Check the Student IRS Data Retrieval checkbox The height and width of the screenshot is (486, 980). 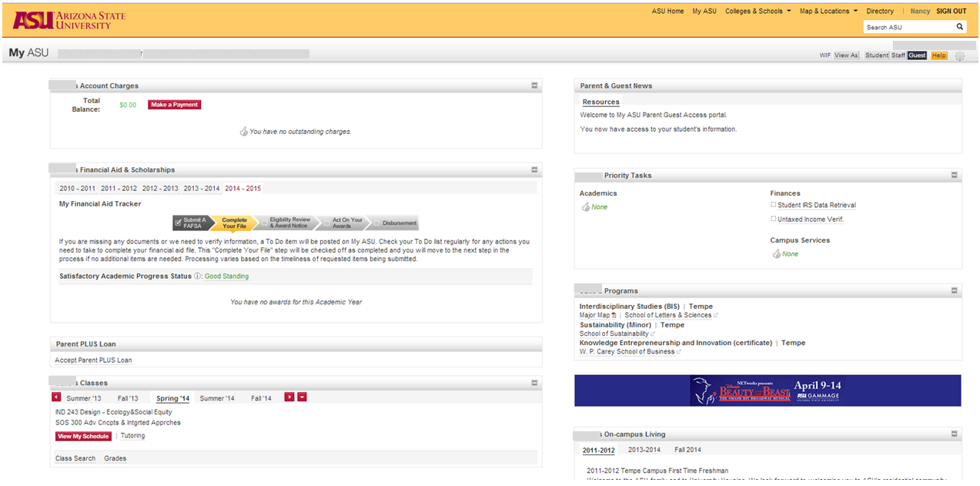point(773,205)
